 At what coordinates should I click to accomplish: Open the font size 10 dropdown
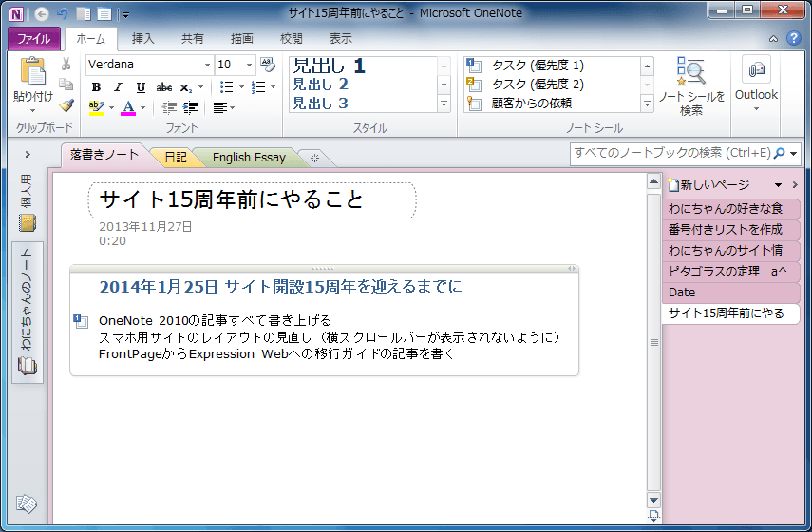point(249,65)
